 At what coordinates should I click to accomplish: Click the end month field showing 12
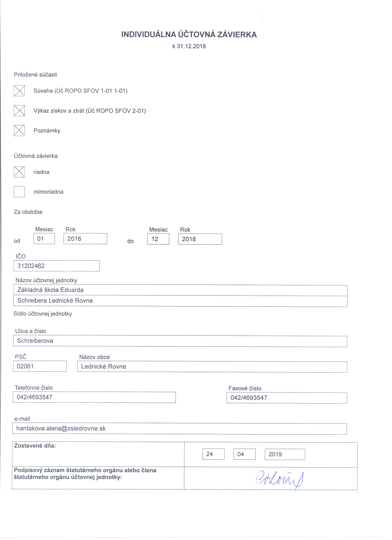point(158,239)
